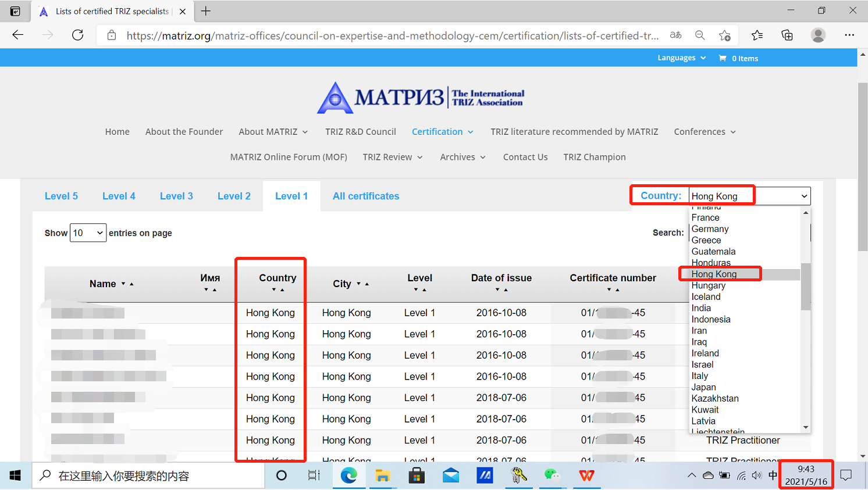Click the country list scrollbar down arrow

[806, 427]
